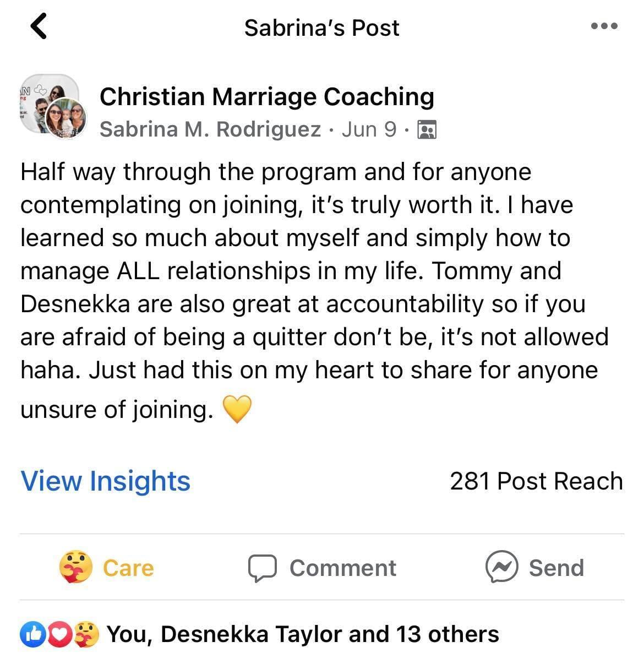
Task: Tap the Sabrina's Post header title
Action: (x=321, y=28)
